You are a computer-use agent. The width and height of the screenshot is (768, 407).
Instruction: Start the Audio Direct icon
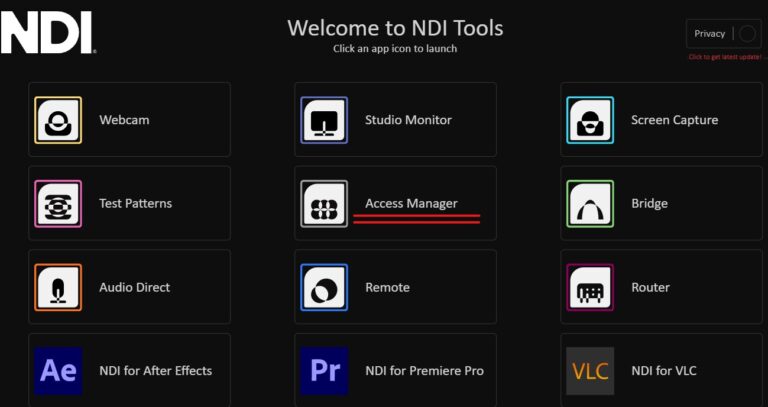(58, 287)
